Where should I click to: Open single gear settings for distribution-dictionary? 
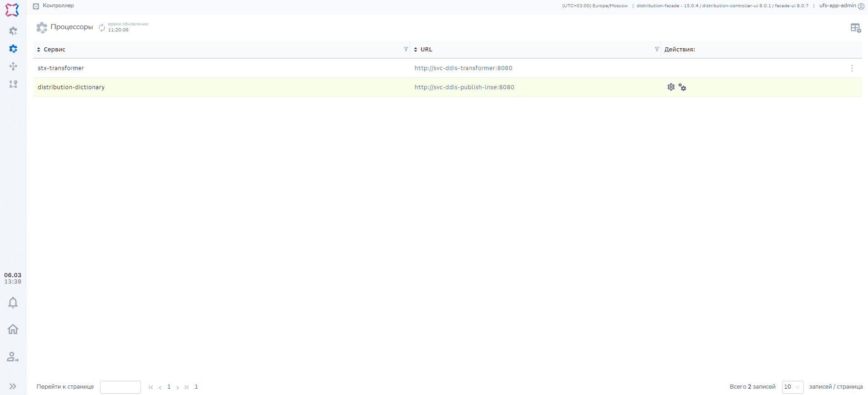[x=671, y=87]
